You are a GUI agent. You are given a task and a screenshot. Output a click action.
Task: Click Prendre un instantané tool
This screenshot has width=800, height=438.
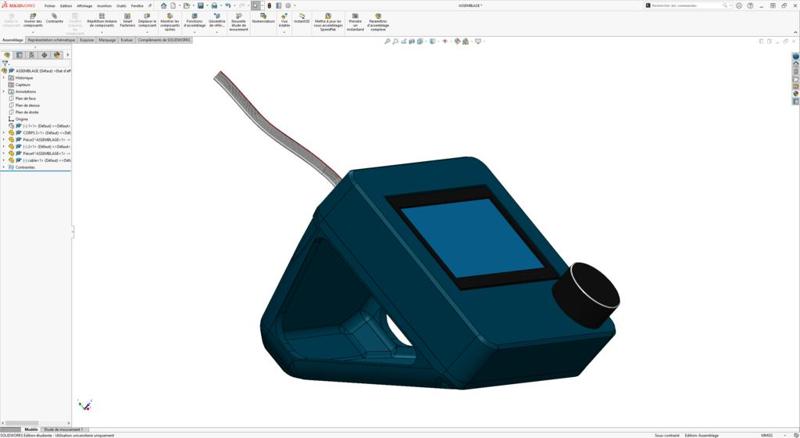point(355,22)
